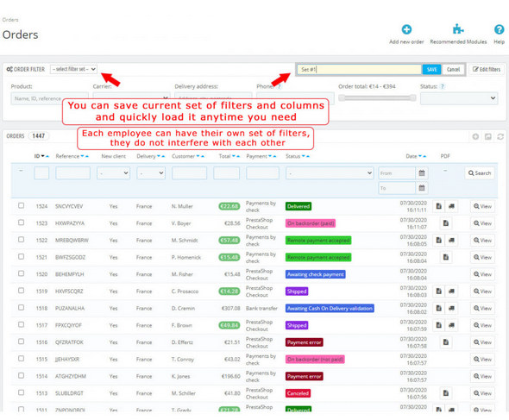Image resolution: width=509 pixels, height=420 pixels.
Task: Sort ID column ascending arrow
Action: click(47, 156)
